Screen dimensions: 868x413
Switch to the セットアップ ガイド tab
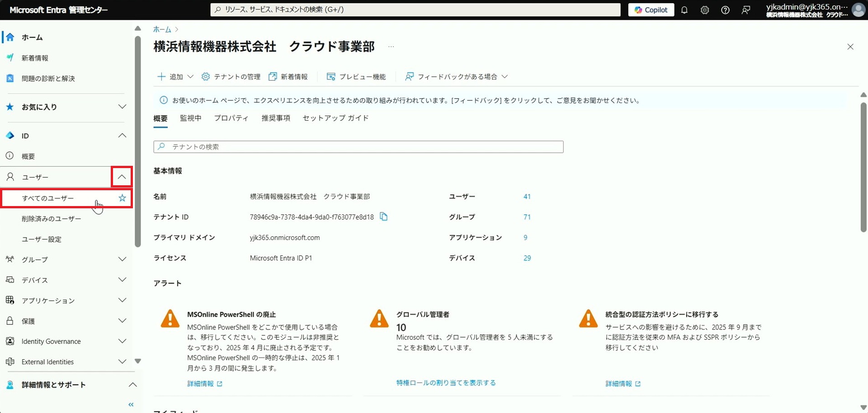point(336,118)
